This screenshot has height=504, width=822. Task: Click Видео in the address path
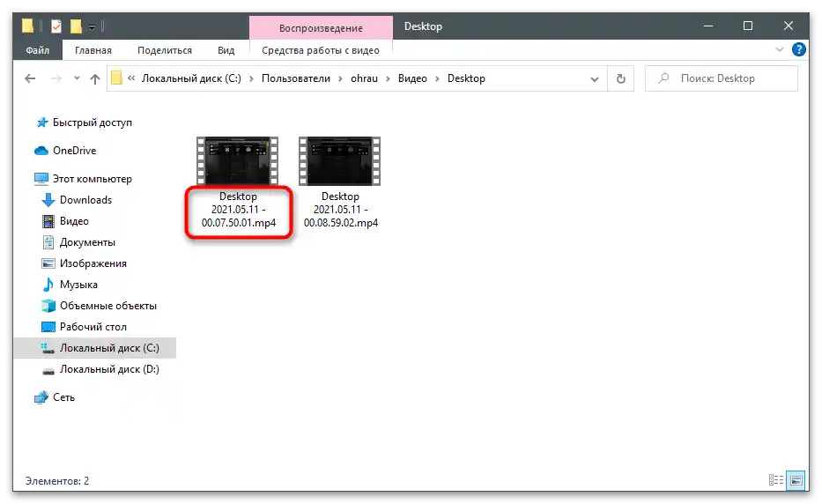(412, 78)
